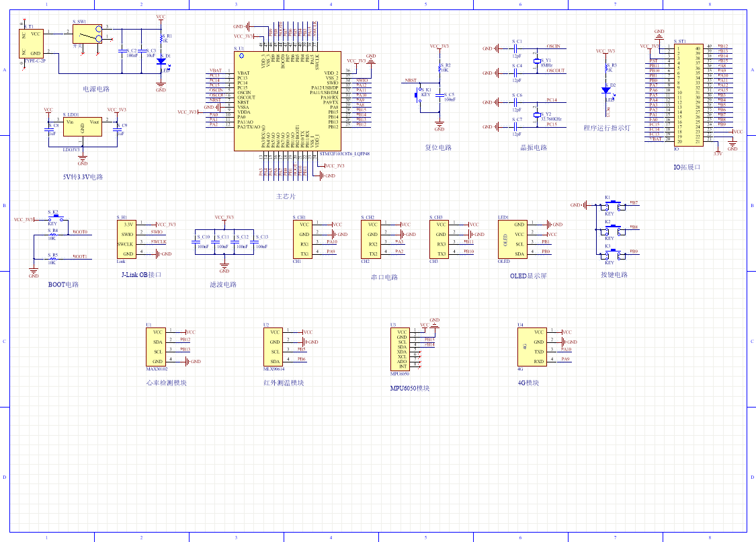Screen dimensions: 756x542
Task: Click the '晶振电路' section label
Action: pos(534,147)
